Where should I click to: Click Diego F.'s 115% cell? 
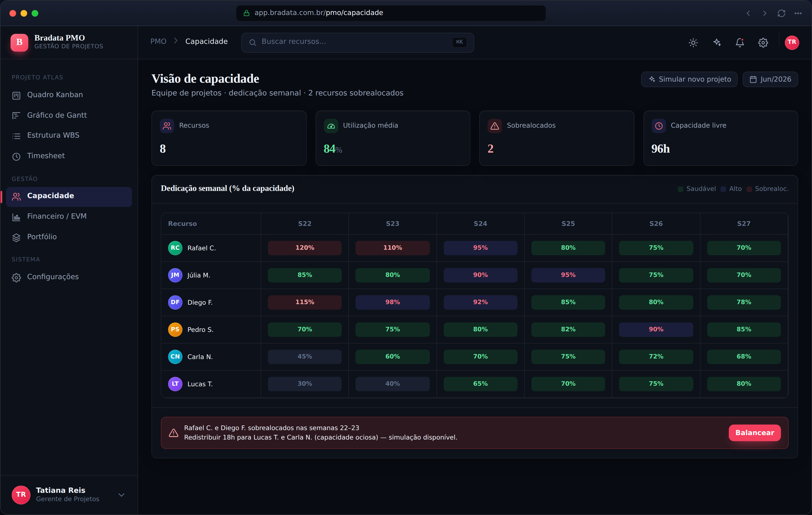point(304,302)
